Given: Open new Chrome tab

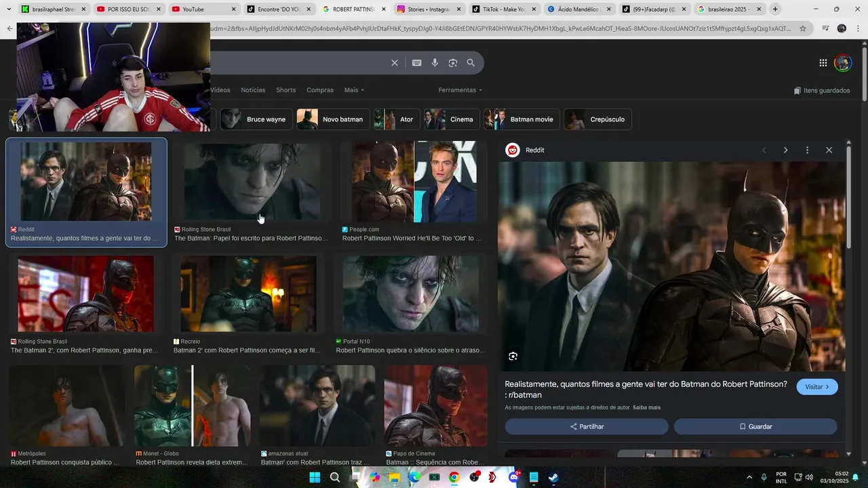Looking at the screenshot, I should (x=775, y=9).
